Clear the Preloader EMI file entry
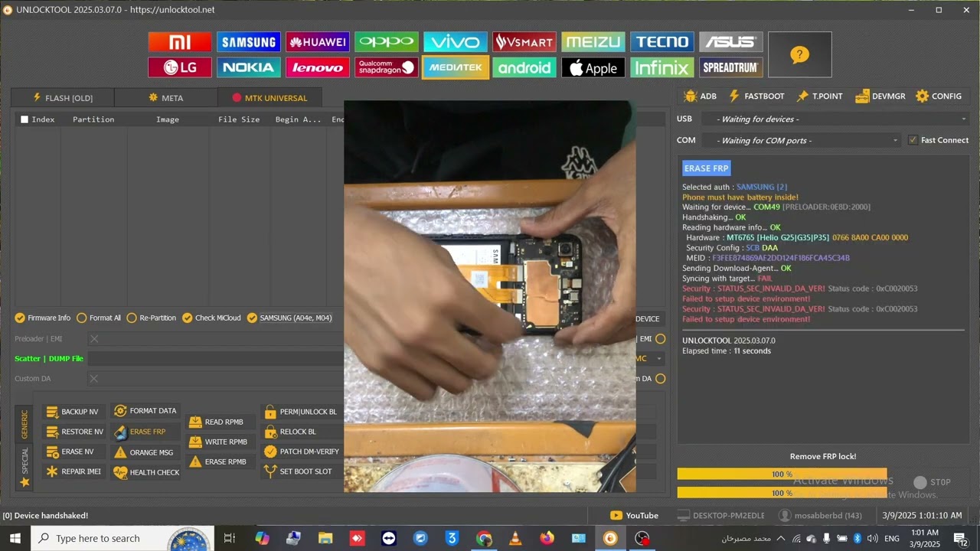The width and height of the screenshot is (980, 551). point(94,338)
